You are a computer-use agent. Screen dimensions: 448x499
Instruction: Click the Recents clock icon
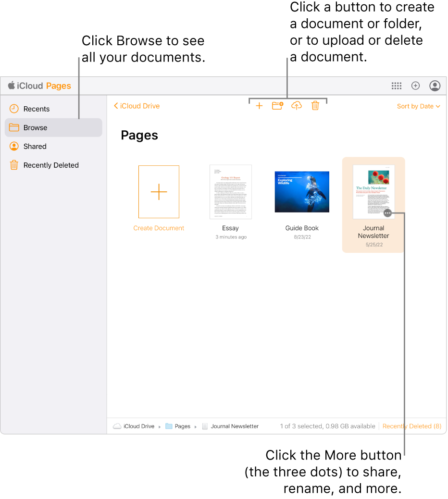[14, 109]
